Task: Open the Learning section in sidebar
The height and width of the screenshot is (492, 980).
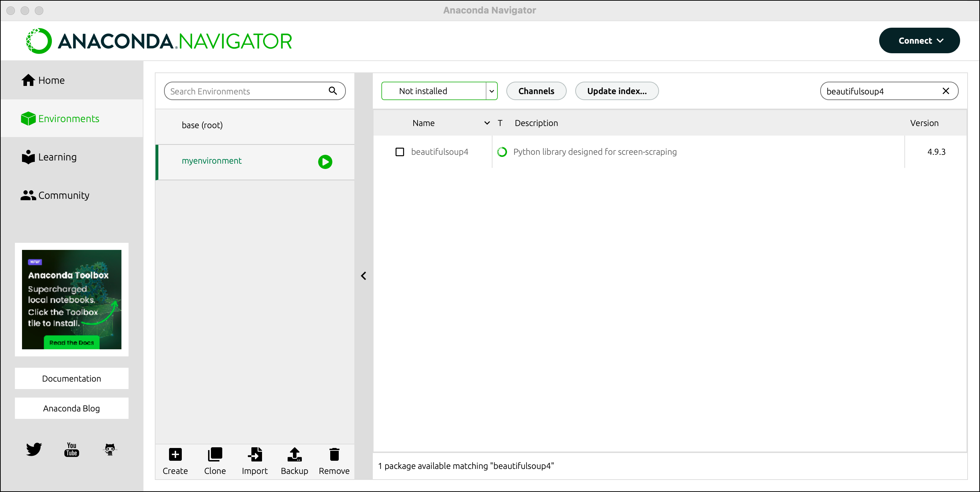Action: point(57,157)
